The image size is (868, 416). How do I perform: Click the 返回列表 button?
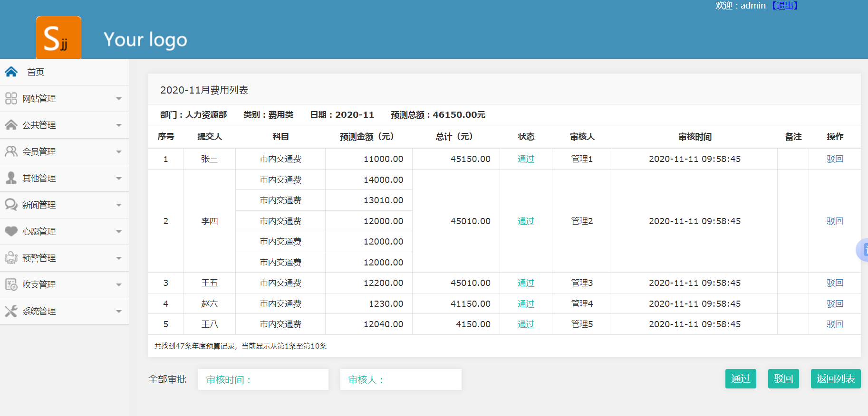click(835, 379)
